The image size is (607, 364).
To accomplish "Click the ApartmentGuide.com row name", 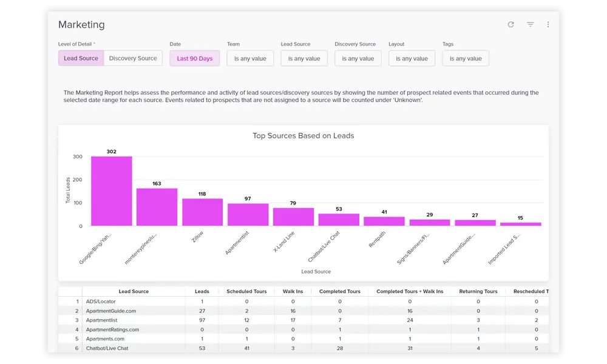I will click(x=110, y=311).
